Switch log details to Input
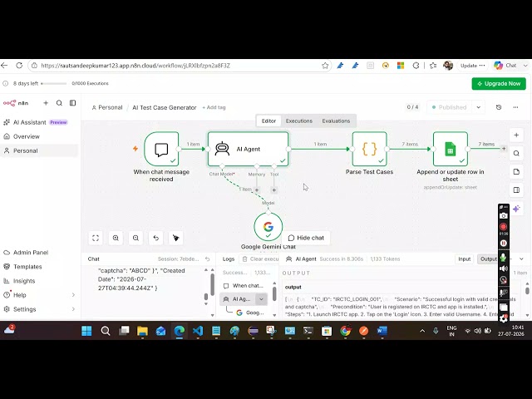Viewport: 532px width, 399px height. tap(464, 259)
